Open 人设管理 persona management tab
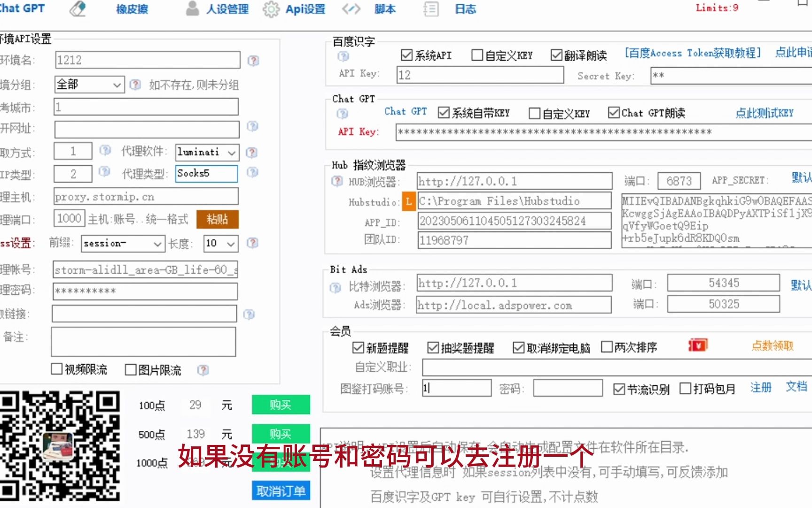This screenshot has width=812, height=508. [x=227, y=9]
